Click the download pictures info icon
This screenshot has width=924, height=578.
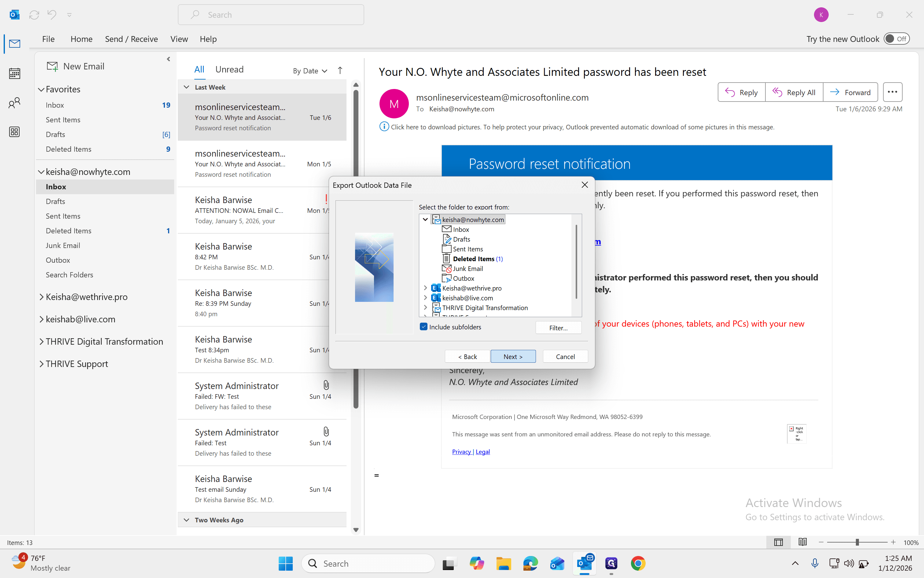click(x=384, y=127)
